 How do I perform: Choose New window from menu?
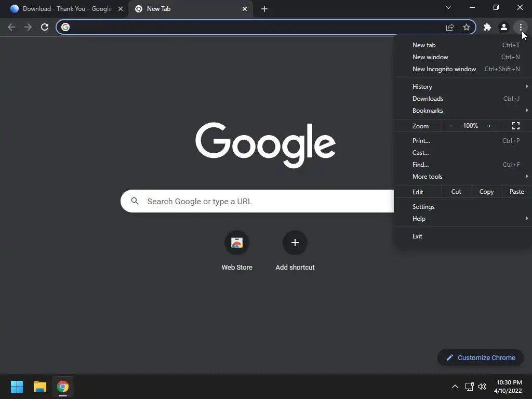[463, 57]
